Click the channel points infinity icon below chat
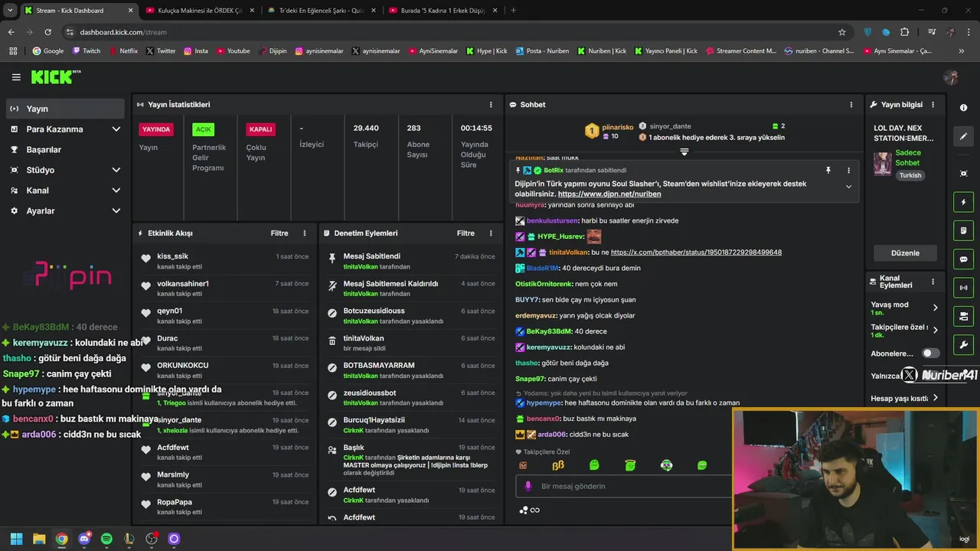The width and height of the screenshot is (980, 551). (534, 510)
